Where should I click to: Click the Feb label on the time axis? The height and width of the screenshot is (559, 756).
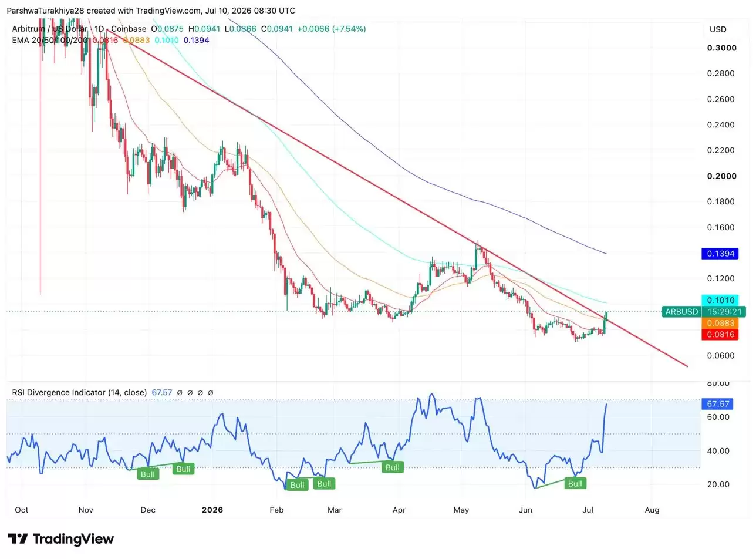tap(276, 510)
